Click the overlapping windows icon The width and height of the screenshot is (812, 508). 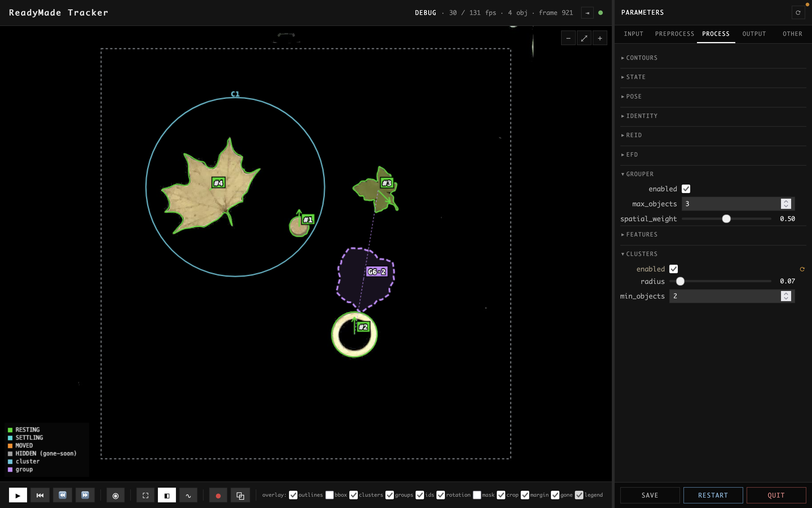[240, 495]
